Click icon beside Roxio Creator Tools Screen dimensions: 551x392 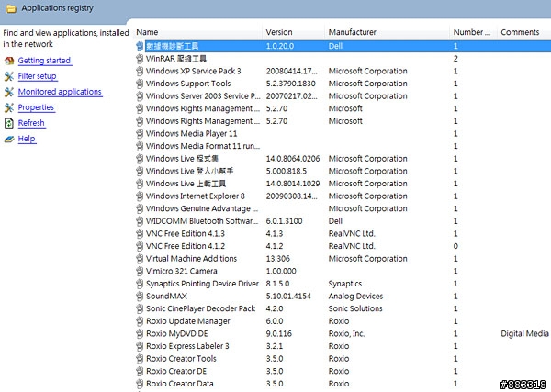point(140,359)
